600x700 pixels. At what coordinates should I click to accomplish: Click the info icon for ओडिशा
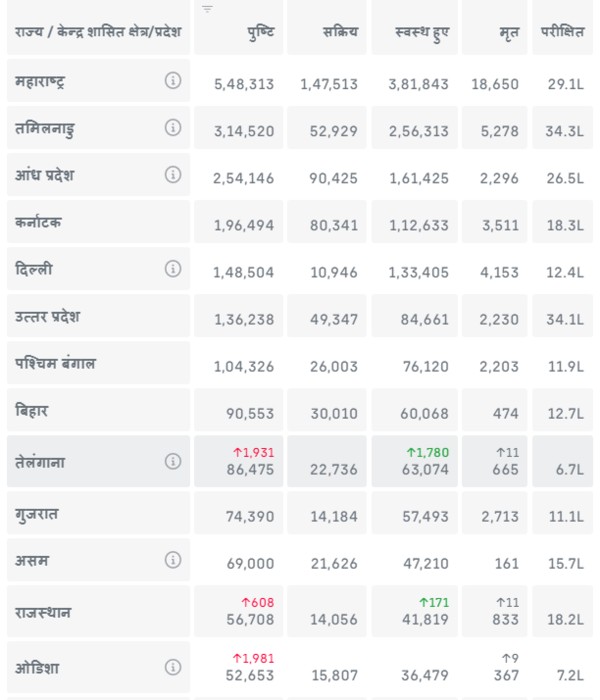[x=173, y=665]
